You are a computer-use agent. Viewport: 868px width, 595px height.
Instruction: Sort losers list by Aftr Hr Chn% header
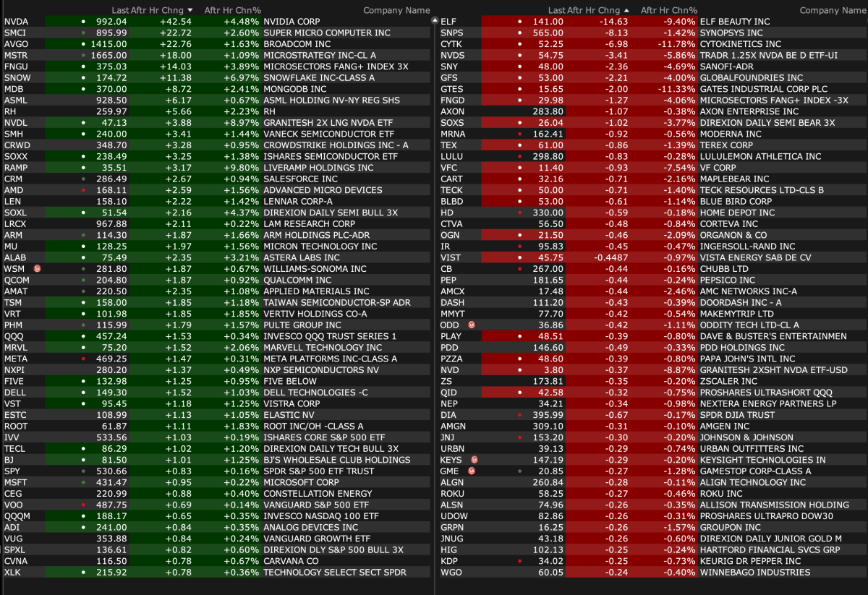(x=669, y=10)
